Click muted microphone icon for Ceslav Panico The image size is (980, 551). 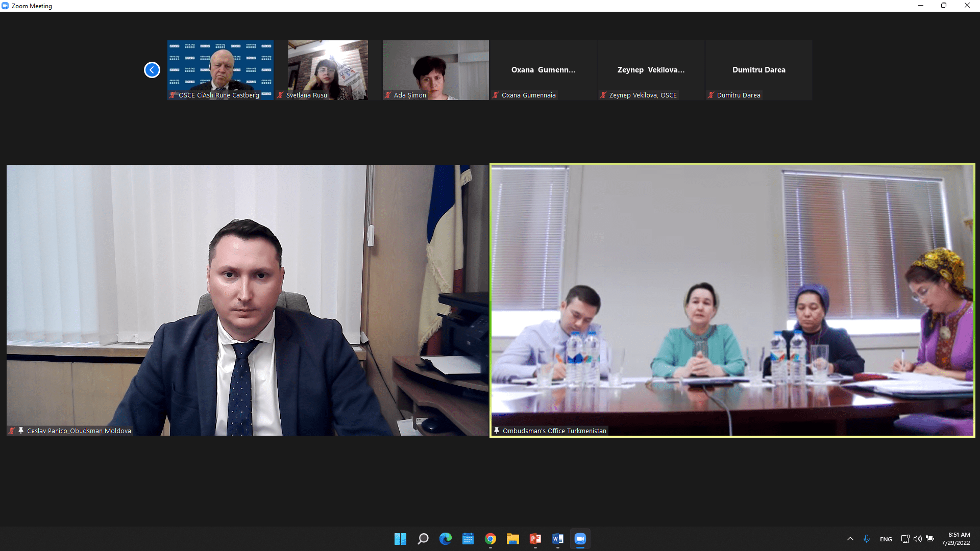pyautogui.click(x=12, y=431)
